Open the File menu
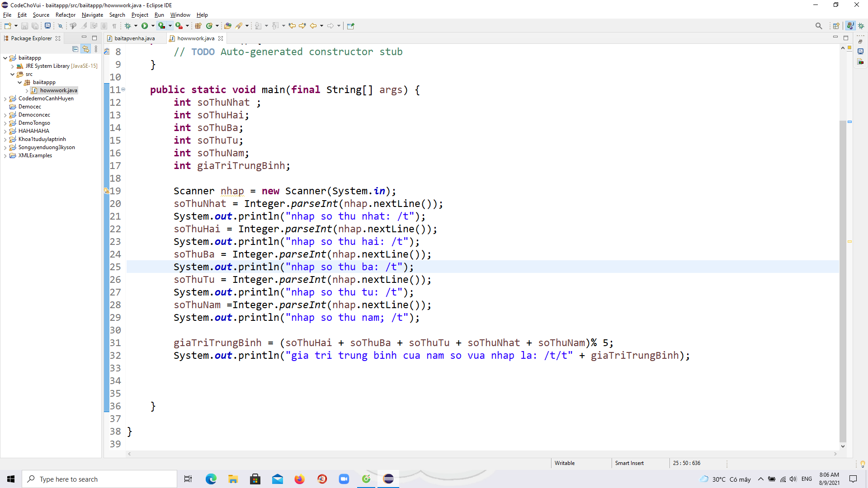This screenshot has width=868, height=488. click(7, 15)
